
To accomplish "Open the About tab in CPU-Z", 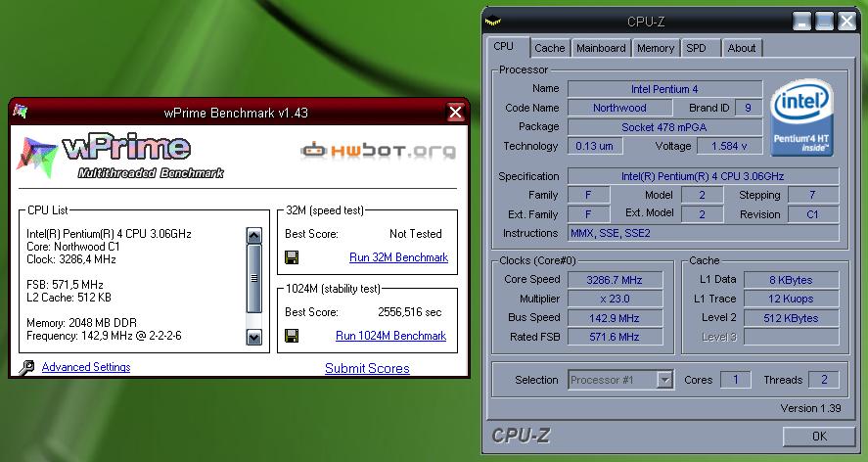I will [x=742, y=48].
